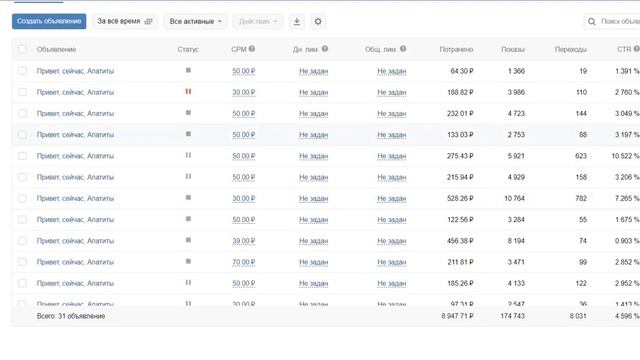Click the 782 clicks value in the table
Viewport: 640px width, 360px height.
(x=581, y=198)
